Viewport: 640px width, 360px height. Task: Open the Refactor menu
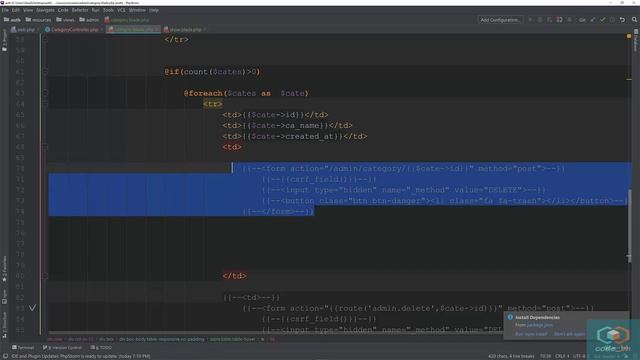click(x=80, y=10)
